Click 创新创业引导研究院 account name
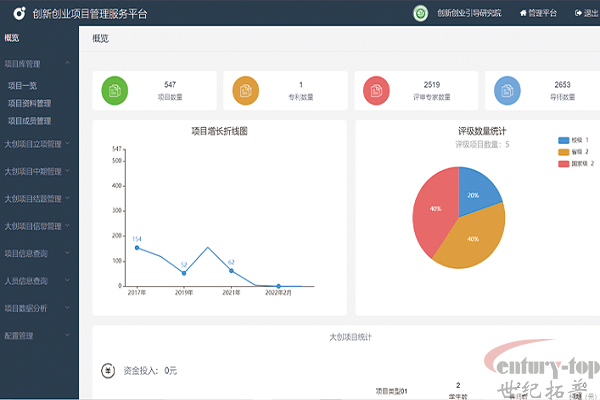This screenshot has width=600, height=400. click(469, 13)
